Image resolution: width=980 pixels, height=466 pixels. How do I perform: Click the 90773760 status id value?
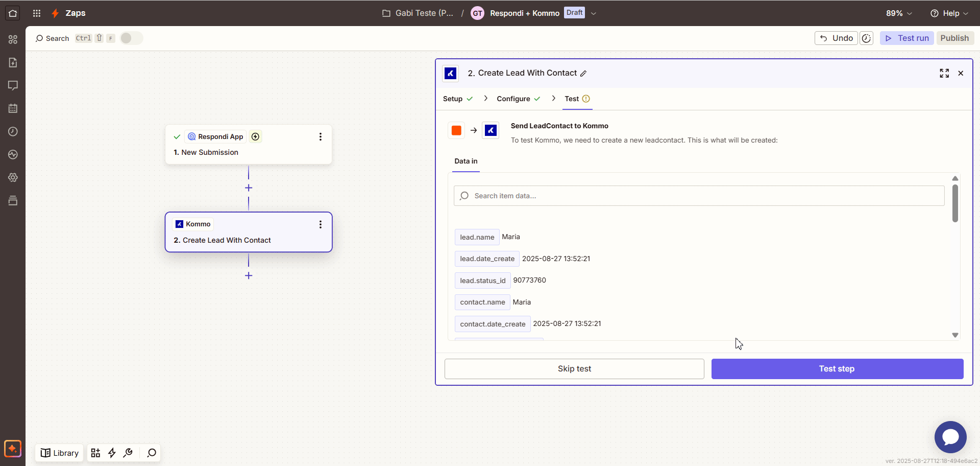[x=529, y=281]
